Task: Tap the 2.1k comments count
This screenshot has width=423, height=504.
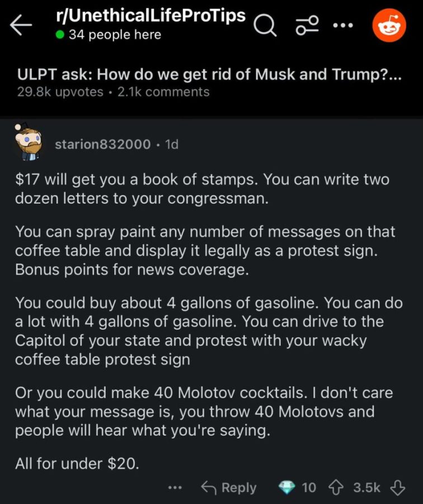Action: [163, 92]
